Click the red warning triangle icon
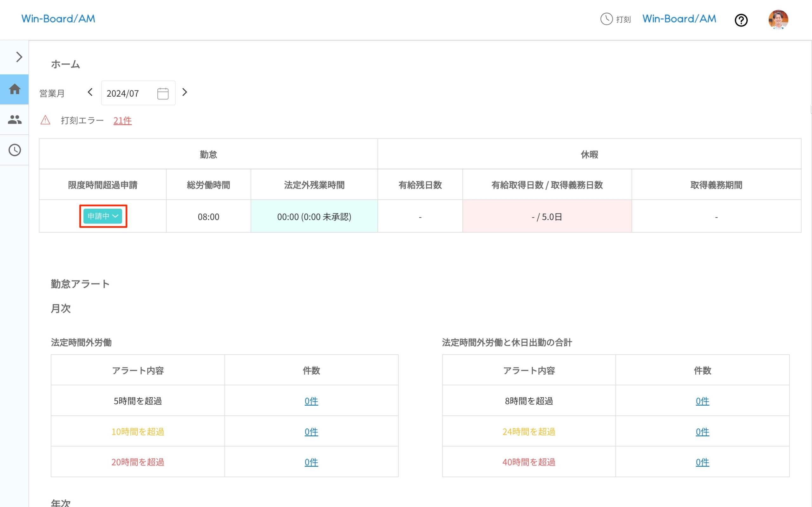 tap(45, 120)
